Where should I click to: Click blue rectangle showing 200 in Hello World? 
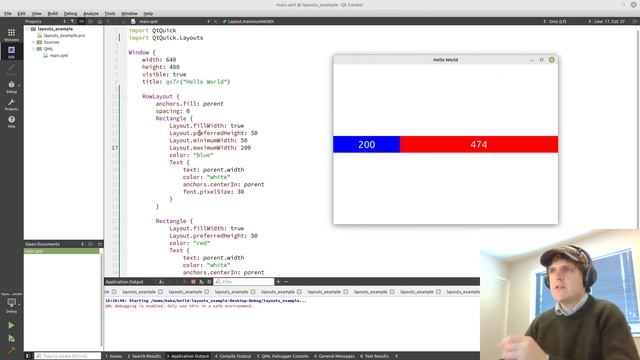tap(367, 144)
